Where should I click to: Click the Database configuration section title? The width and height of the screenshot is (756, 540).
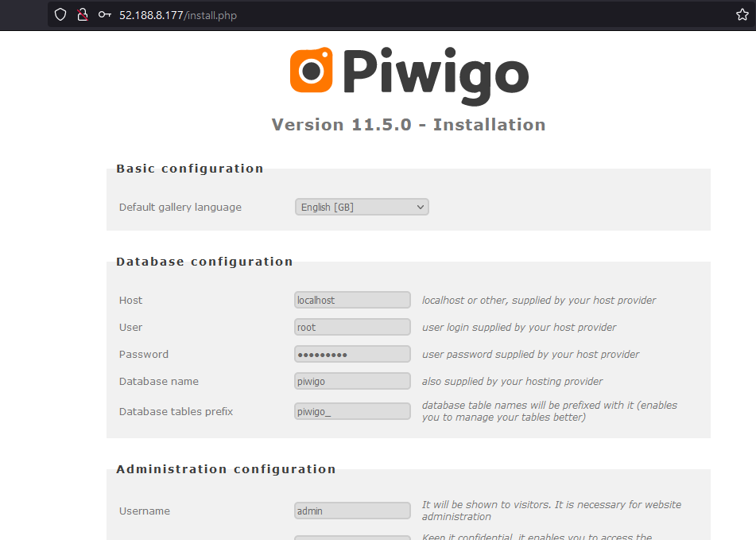[x=204, y=262]
